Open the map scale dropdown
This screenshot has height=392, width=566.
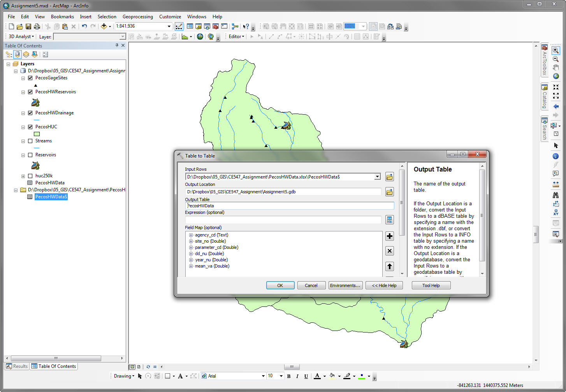(169, 26)
